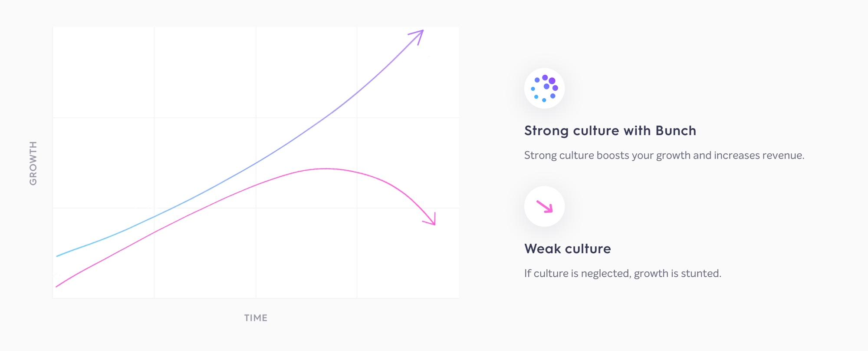Click the 'Strong culture boosts your growth' description

click(664, 156)
